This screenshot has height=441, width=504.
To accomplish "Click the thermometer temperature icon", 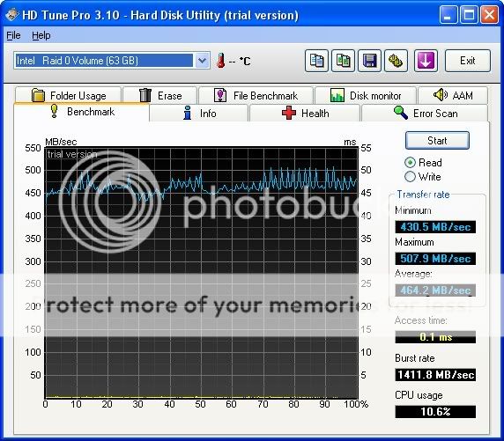I will [220, 61].
